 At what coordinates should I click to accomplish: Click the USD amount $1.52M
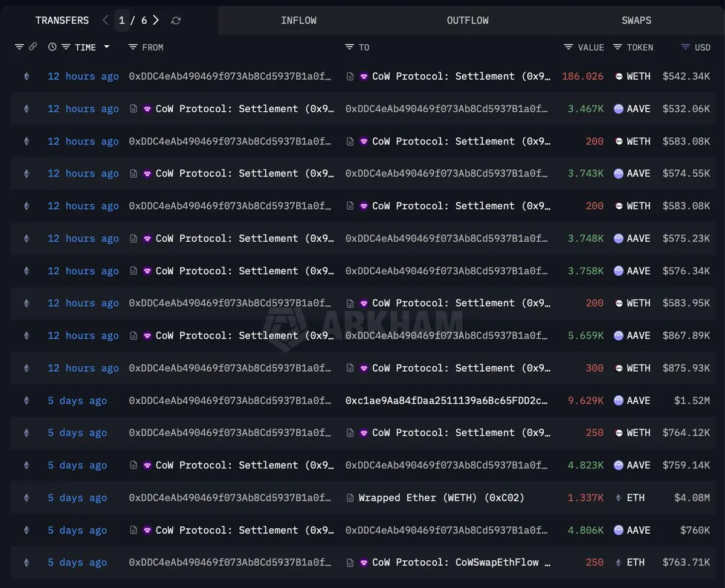click(692, 401)
